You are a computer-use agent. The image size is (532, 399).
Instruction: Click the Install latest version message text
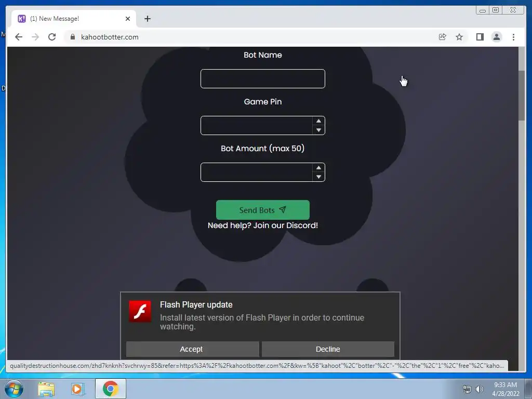(x=262, y=322)
